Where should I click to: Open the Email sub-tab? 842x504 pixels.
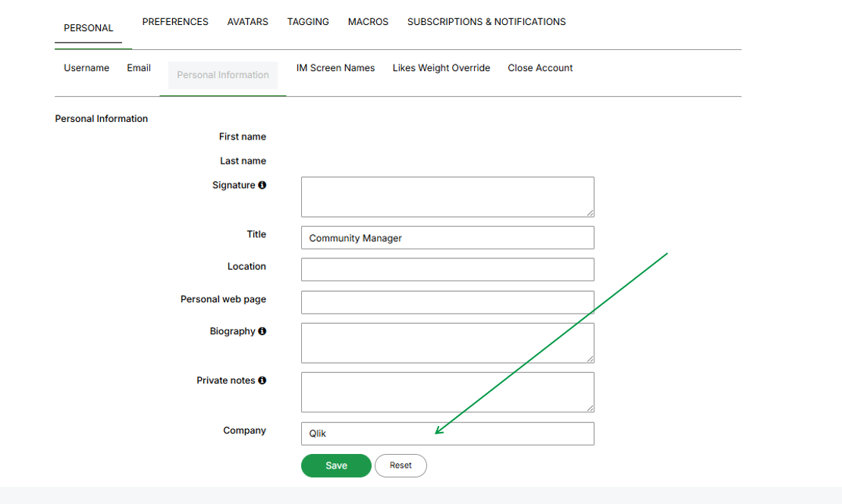139,67
